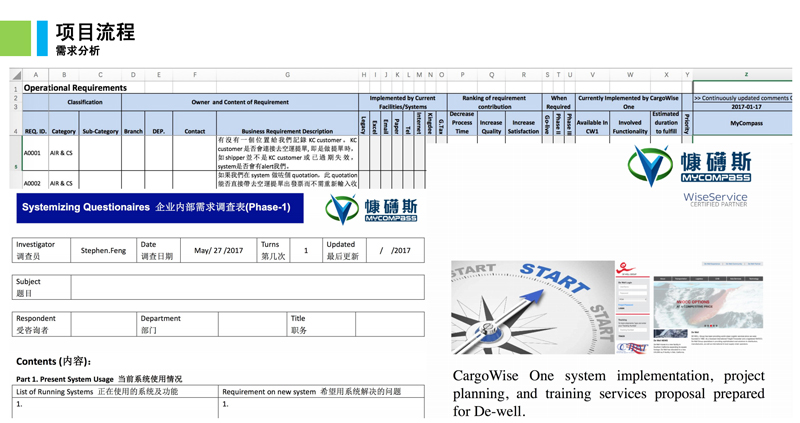Select spreadsheet row header 1
Screen dimensions: 800x423
pos(15,88)
